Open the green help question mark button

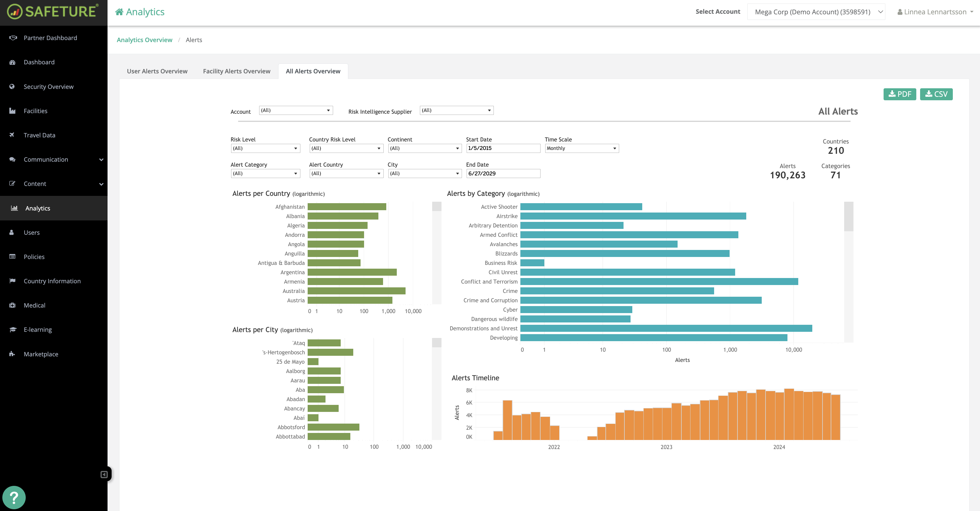pyautogui.click(x=14, y=497)
